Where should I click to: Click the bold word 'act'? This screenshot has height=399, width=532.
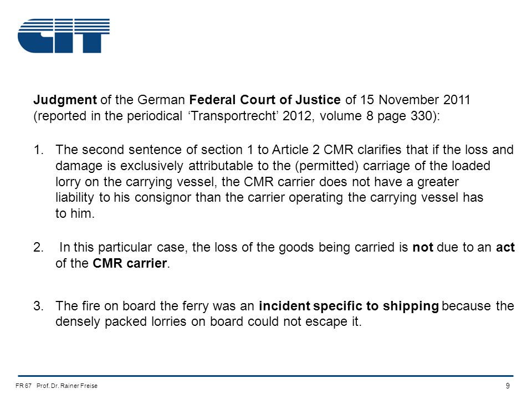click(x=505, y=247)
